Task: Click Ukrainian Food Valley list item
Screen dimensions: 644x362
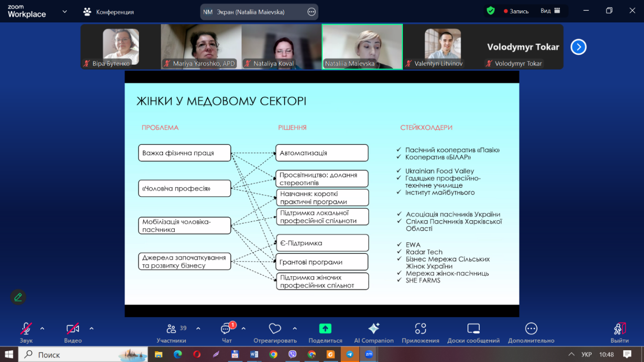Action: (x=440, y=171)
